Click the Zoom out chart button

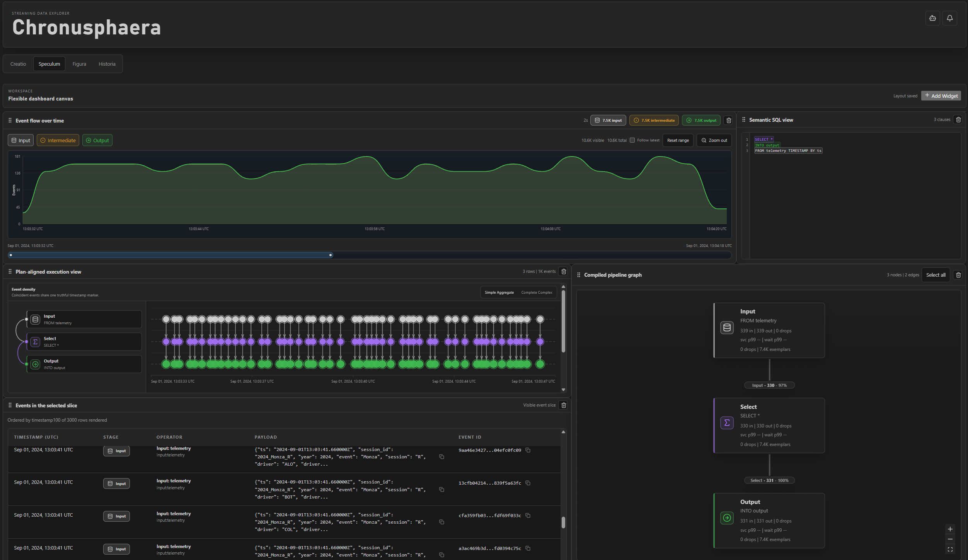point(714,140)
